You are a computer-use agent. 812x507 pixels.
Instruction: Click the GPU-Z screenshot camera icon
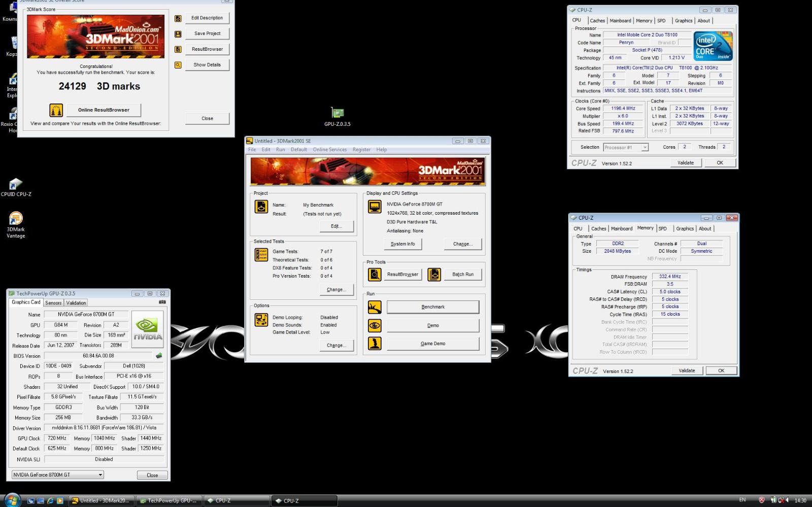162,302
